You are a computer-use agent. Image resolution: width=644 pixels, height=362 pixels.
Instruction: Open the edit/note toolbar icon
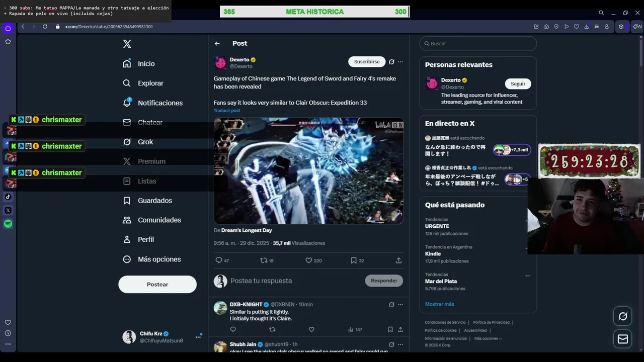536,27
